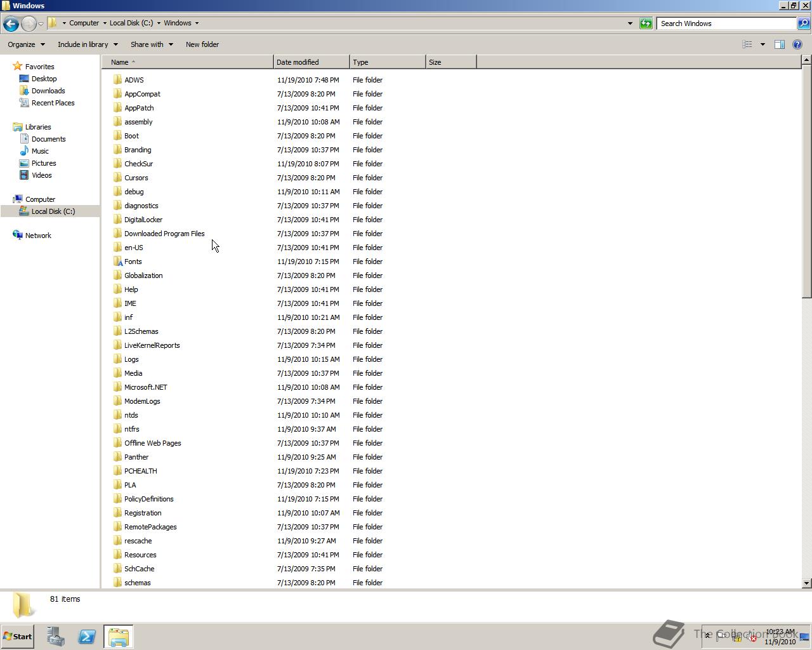Select Network in navigation pane
This screenshot has width=812, height=650.
38,235
